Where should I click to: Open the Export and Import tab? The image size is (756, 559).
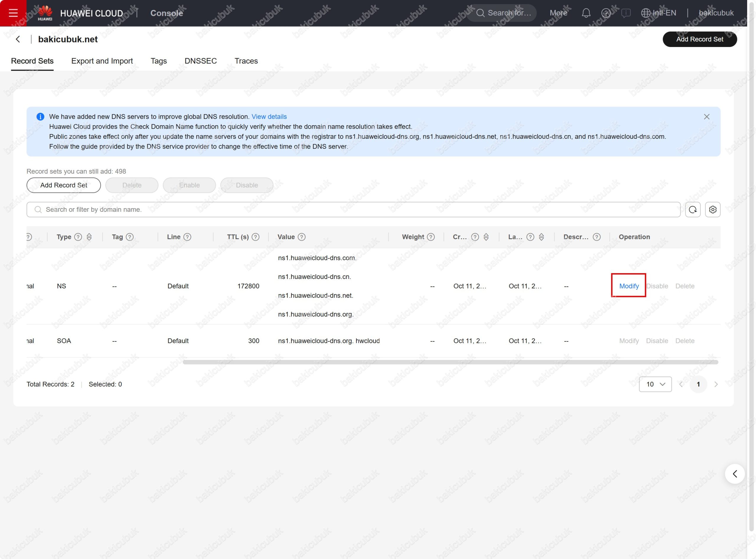click(x=102, y=61)
